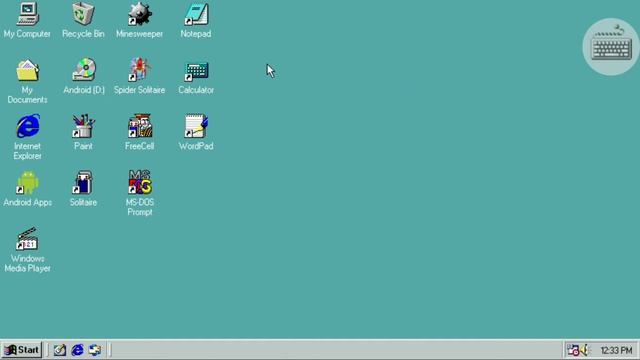
Task: Open the Quick Launch icon next to Internet Explorer
Action: click(95, 350)
